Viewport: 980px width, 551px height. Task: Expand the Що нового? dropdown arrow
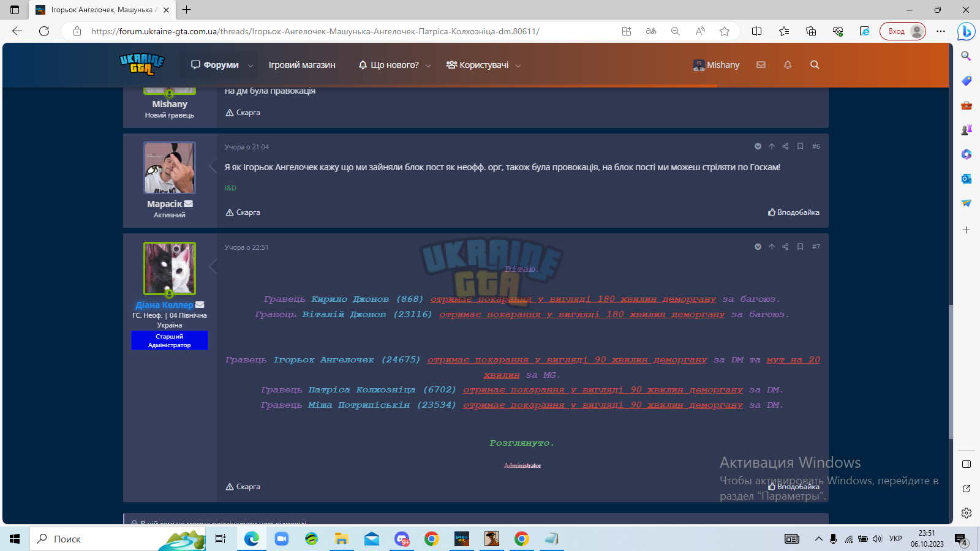tap(428, 66)
